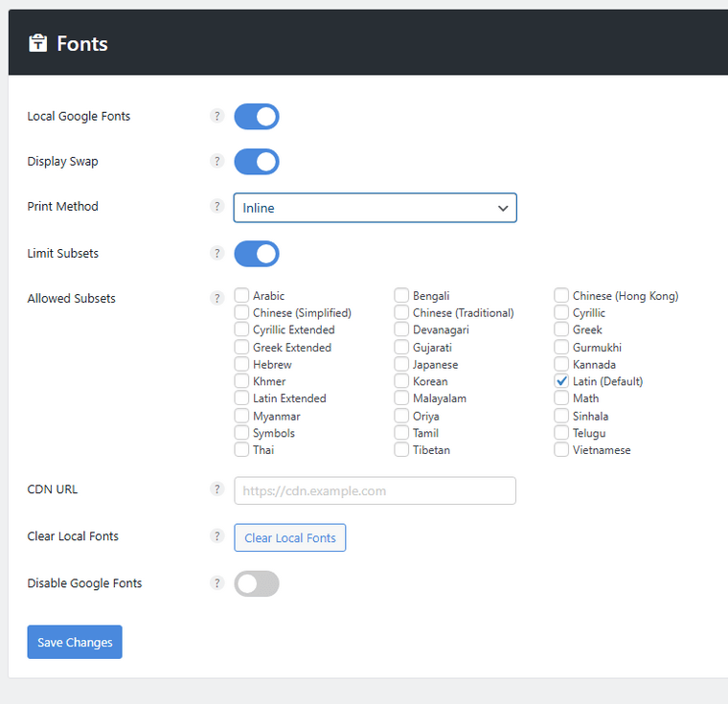Enable Chinese (Traditional) subset checkbox

point(401,312)
